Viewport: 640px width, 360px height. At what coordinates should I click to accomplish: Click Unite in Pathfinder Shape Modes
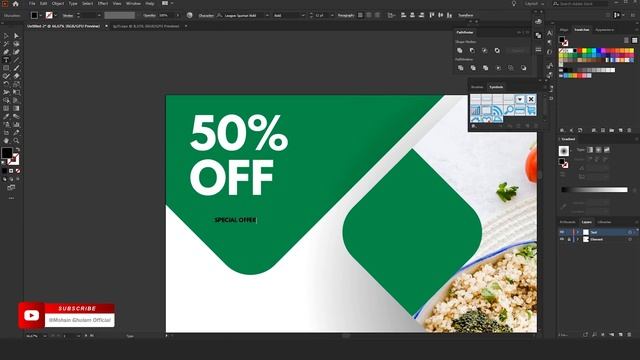click(460, 51)
